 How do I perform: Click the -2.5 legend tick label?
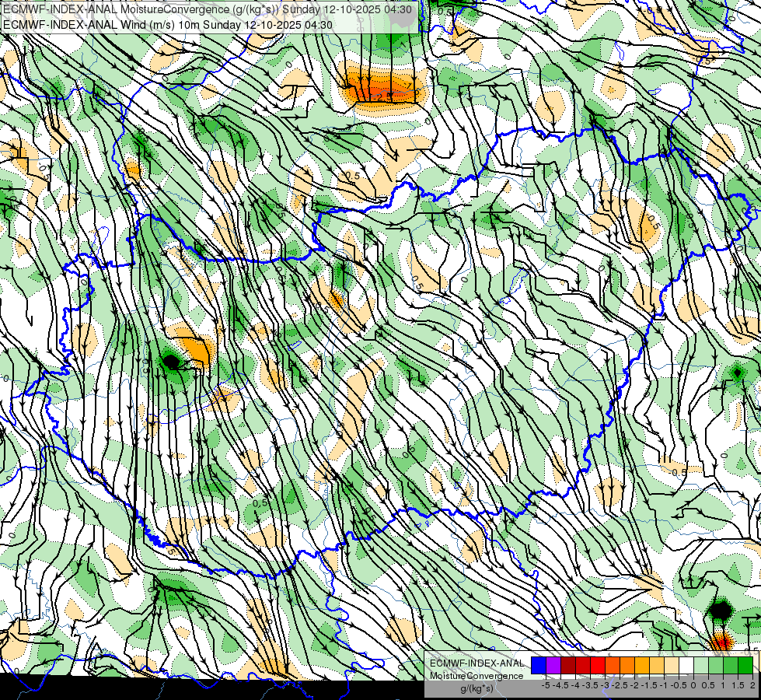click(x=620, y=685)
